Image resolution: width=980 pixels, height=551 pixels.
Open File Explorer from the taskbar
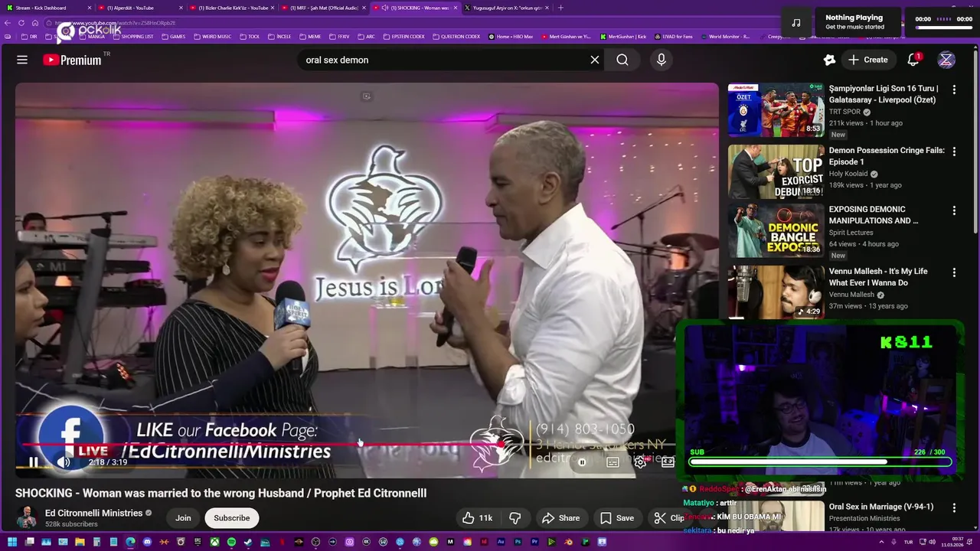(x=80, y=542)
